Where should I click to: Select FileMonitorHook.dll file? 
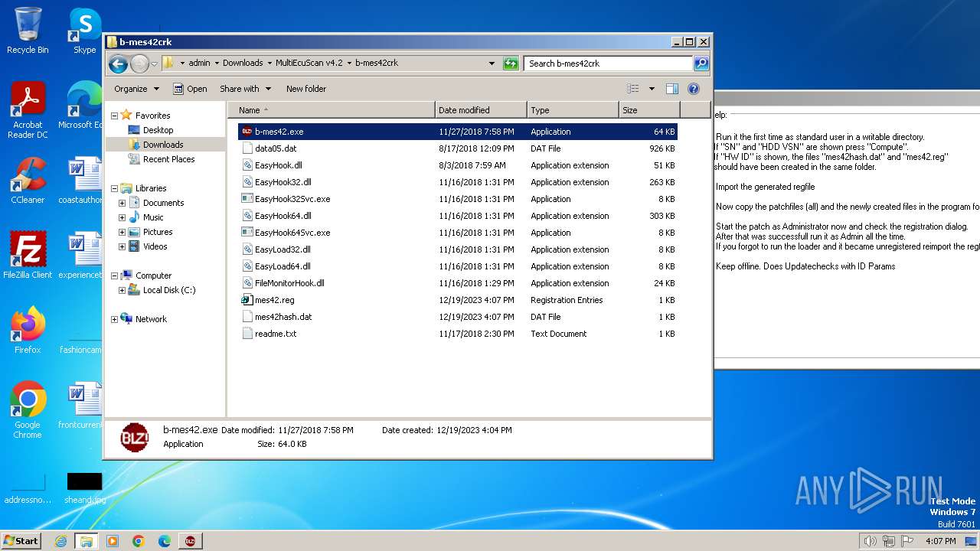(x=289, y=283)
